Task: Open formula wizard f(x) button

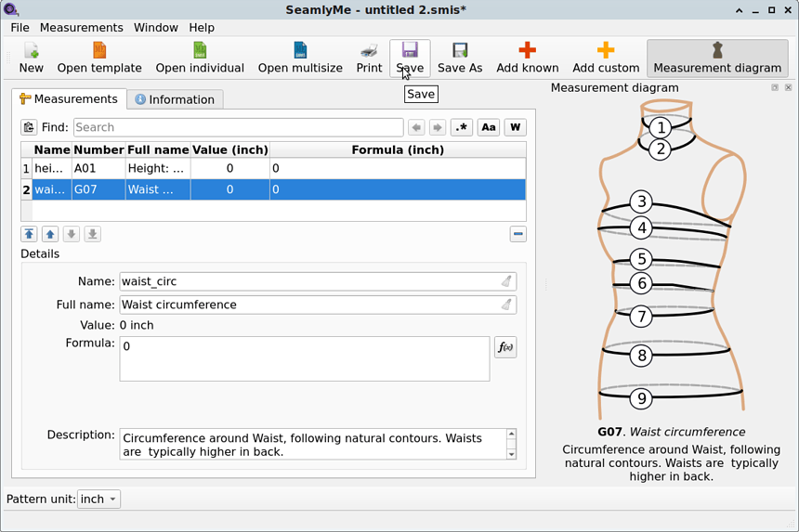Action: 505,347
